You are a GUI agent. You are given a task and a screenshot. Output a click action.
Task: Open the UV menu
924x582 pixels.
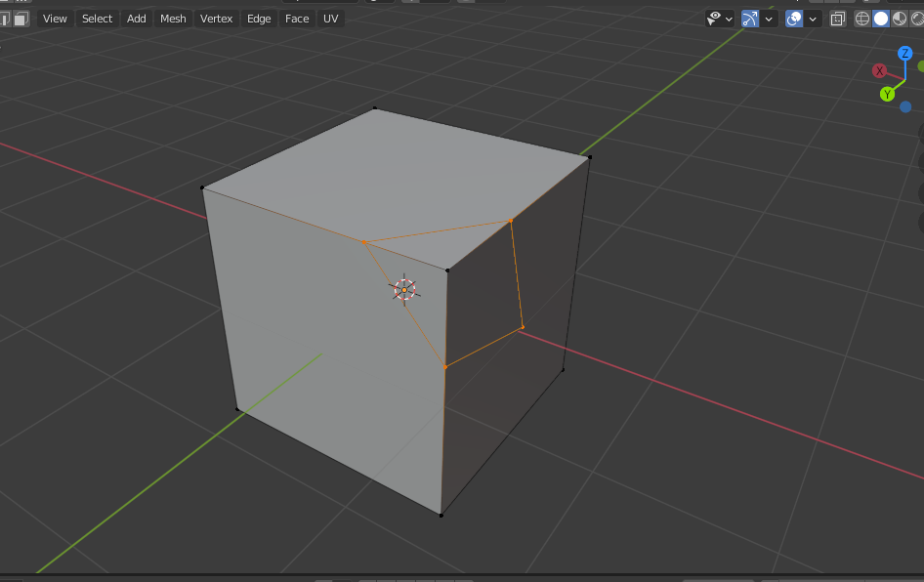330,19
